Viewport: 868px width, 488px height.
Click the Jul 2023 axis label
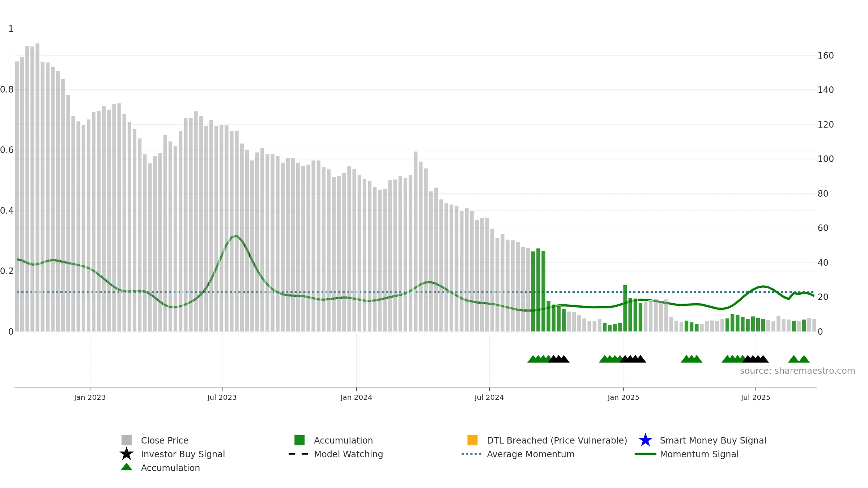click(222, 398)
